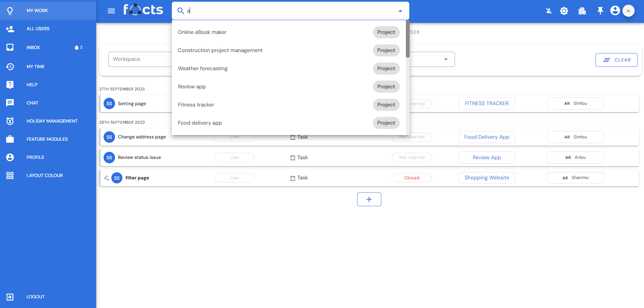Collapse the search dropdown arrow
Viewport: 644px width, 308px height.
[400, 11]
